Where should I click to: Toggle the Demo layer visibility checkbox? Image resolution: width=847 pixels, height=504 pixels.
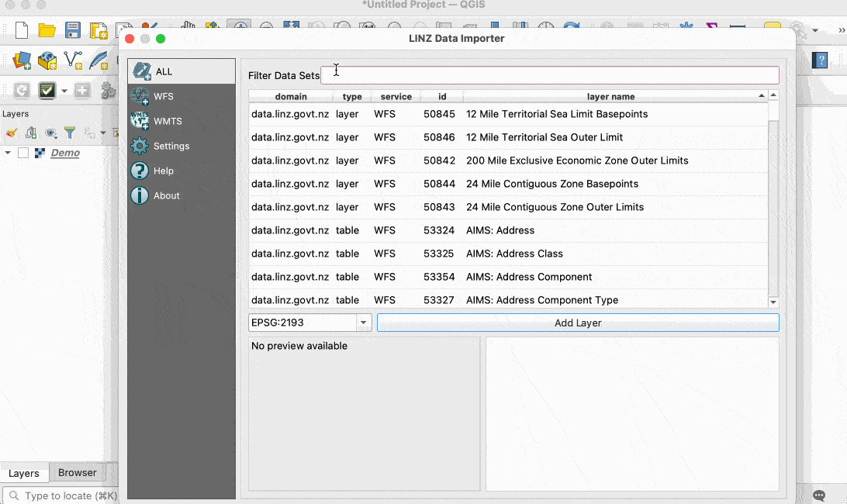pos(23,153)
